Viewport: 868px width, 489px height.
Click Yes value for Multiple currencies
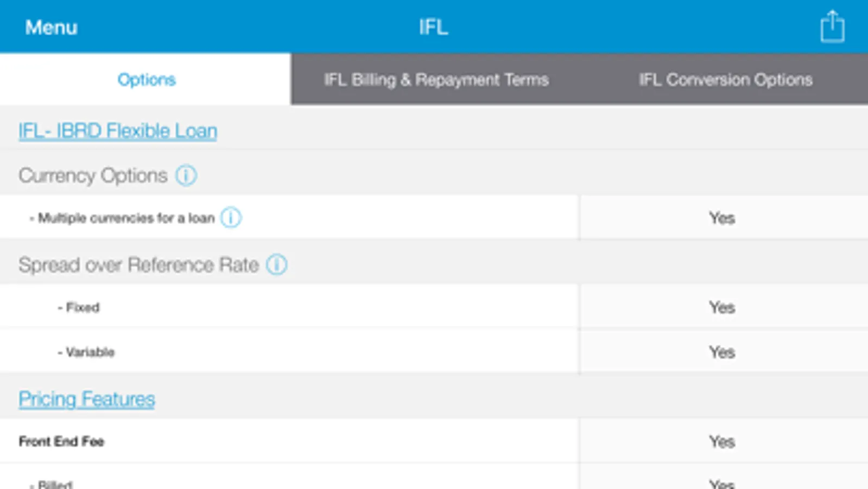pyautogui.click(x=722, y=218)
